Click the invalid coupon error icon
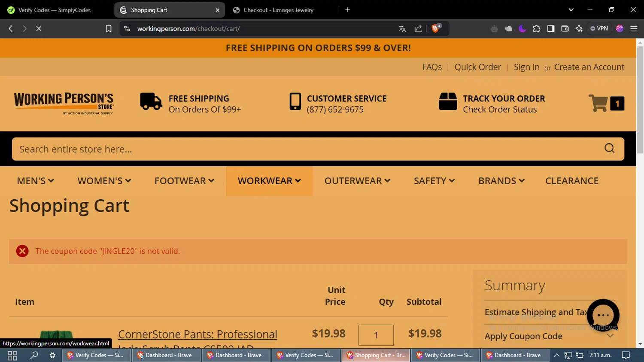Image resolution: width=644 pixels, height=362 pixels. [x=22, y=251]
